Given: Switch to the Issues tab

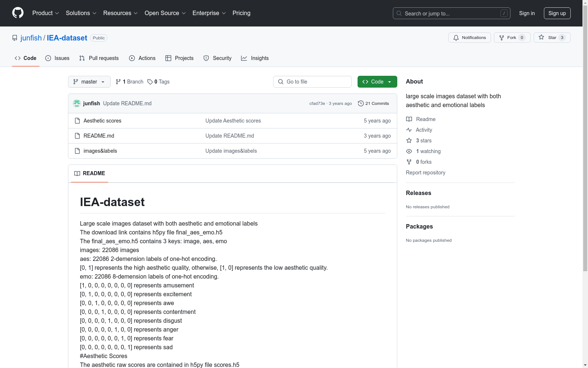Looking at the screenshot, I should (x=57, y=58).
